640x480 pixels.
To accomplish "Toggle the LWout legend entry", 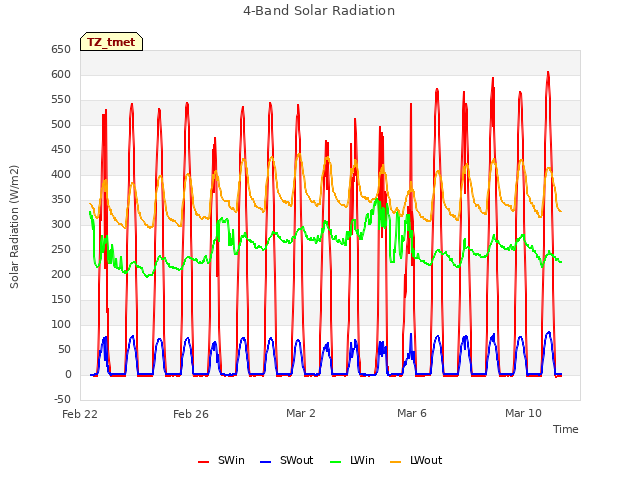I will click(416, 460).
